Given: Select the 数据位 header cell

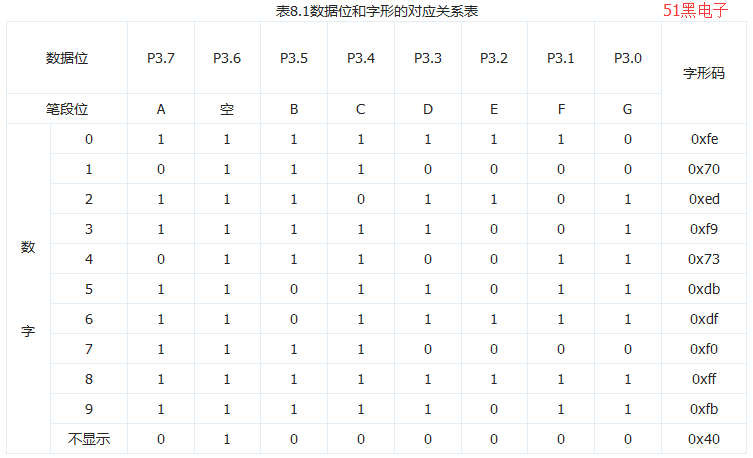Looking at the screenshot, I should (67, 58).
